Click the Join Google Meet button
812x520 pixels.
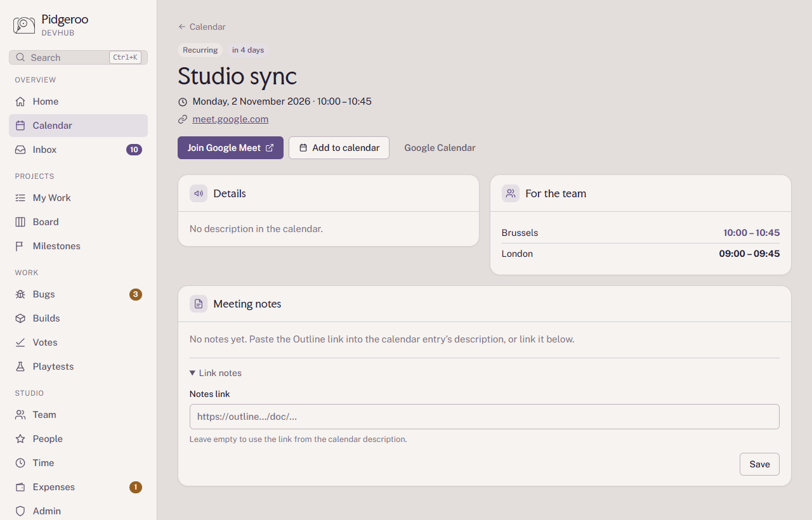230,148
